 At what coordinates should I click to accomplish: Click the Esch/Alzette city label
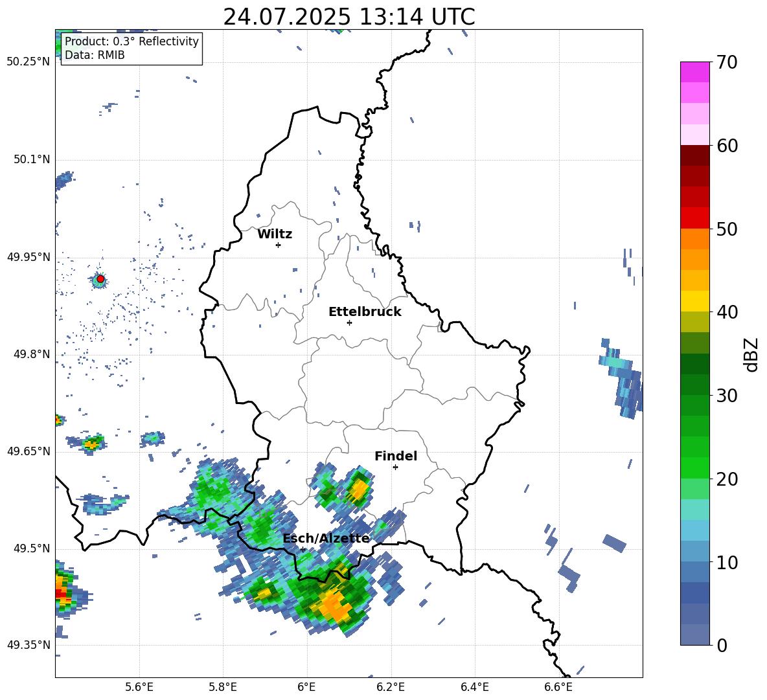pyautogui.click(x=326, y=538)
